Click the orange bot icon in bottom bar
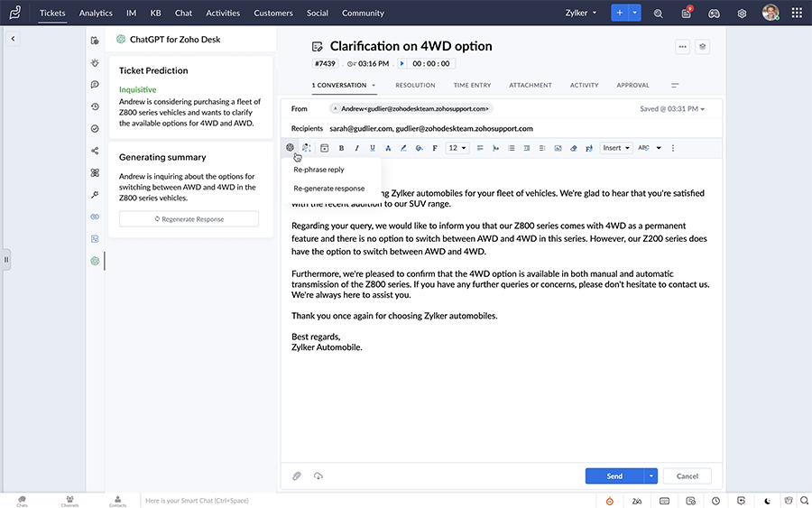 (x=610, y=501)
